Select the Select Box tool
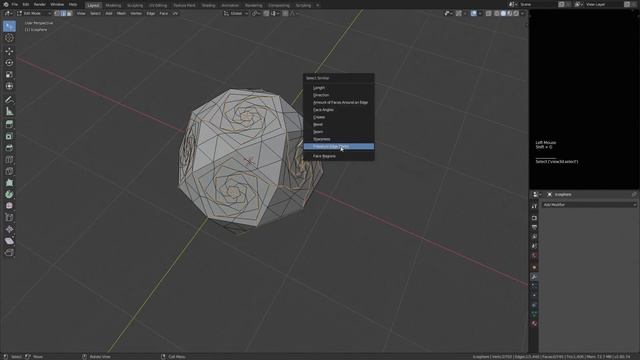Screen dimensions: 640x360 [x=9, y=26]
